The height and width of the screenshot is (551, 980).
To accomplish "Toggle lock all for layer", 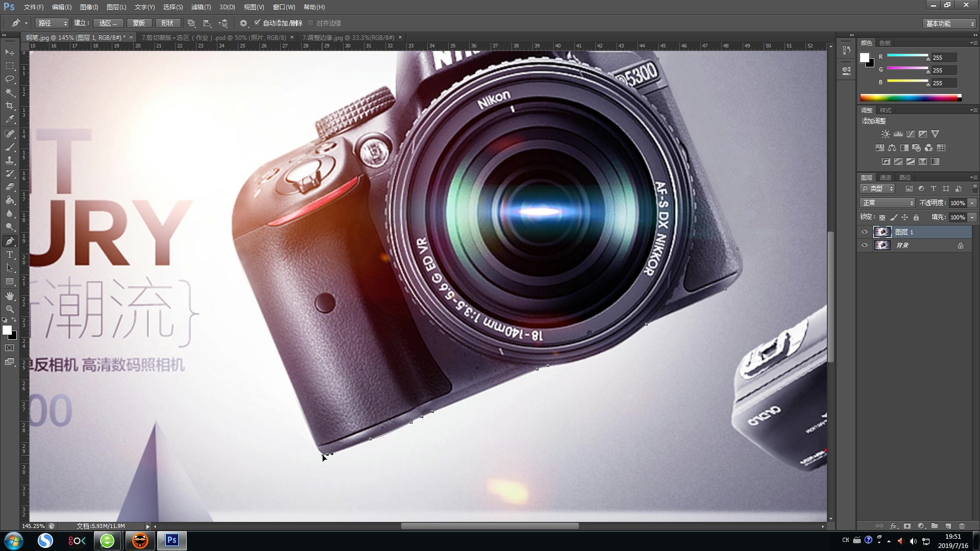I will pos(916,217).
